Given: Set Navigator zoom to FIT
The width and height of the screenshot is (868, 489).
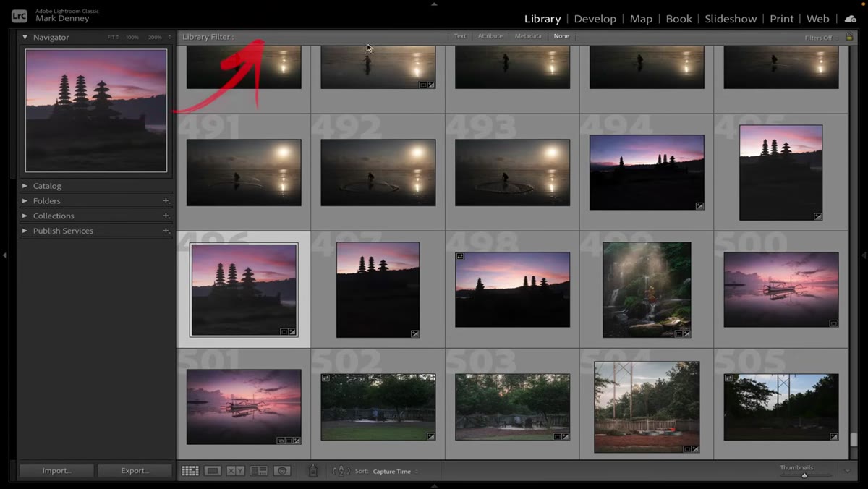Looking at the screenshot, I should [x=113, y=37].
